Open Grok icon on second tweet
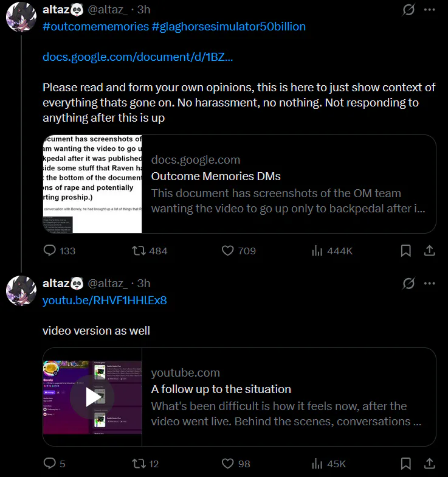Screen dimensions: 448x477 point(408,284)
